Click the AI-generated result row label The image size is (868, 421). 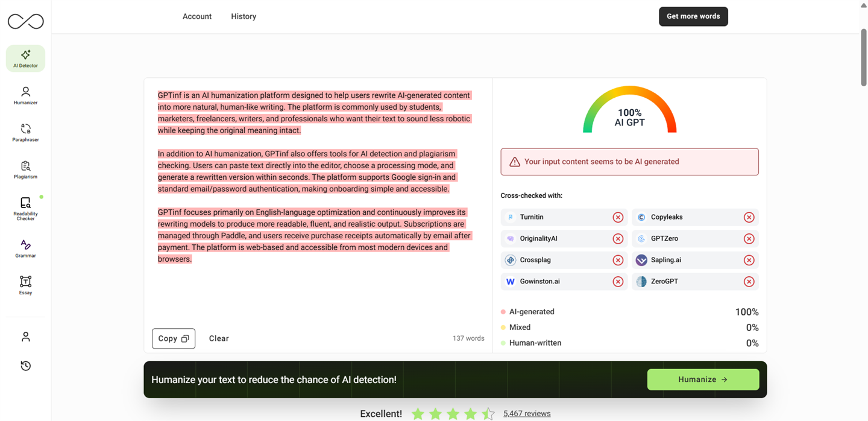(x=532, y=312)
